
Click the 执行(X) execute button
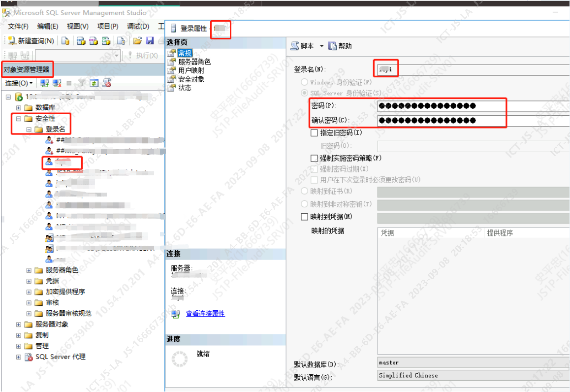pos(143,56)
